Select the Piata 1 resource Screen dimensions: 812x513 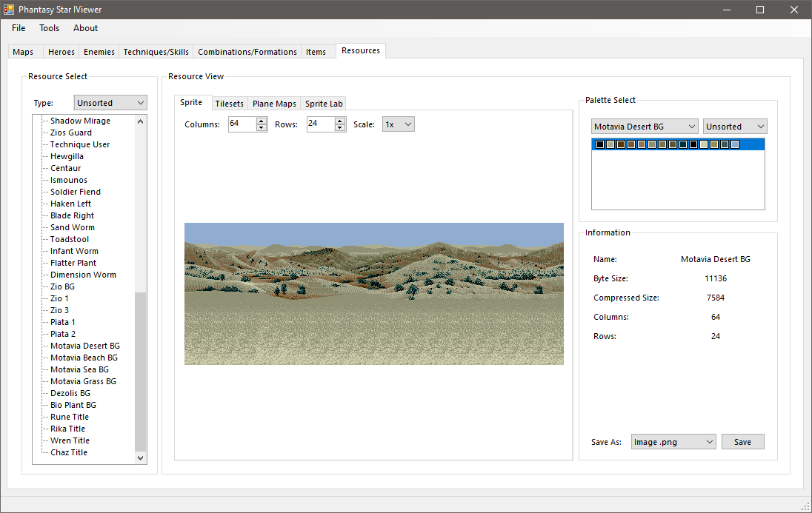click(x=63, y=322)
